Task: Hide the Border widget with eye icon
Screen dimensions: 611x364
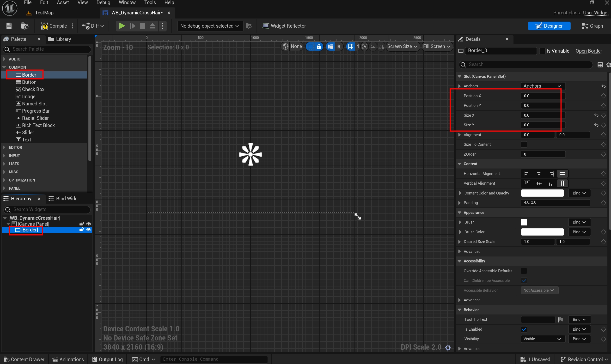Action: pyautogui.click(x=89, y=230)
